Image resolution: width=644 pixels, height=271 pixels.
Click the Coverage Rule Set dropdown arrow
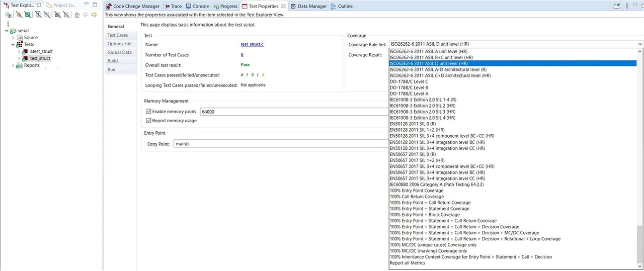[640, 44]
